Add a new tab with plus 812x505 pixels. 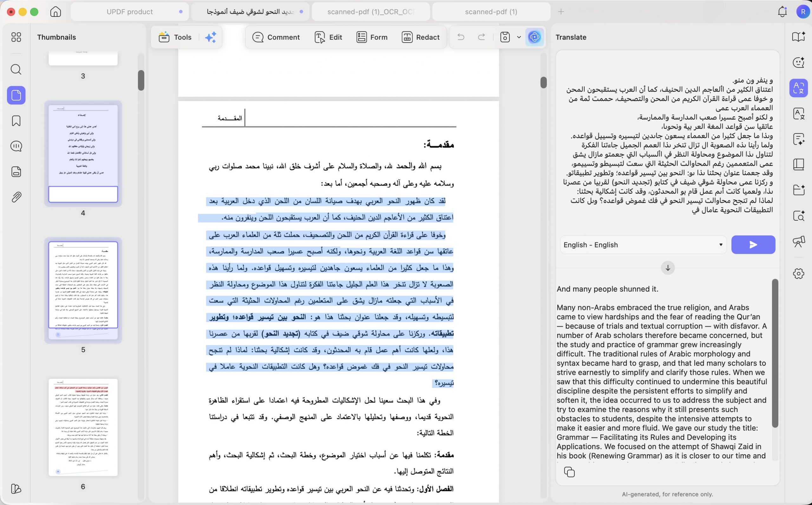pos(561,12)
